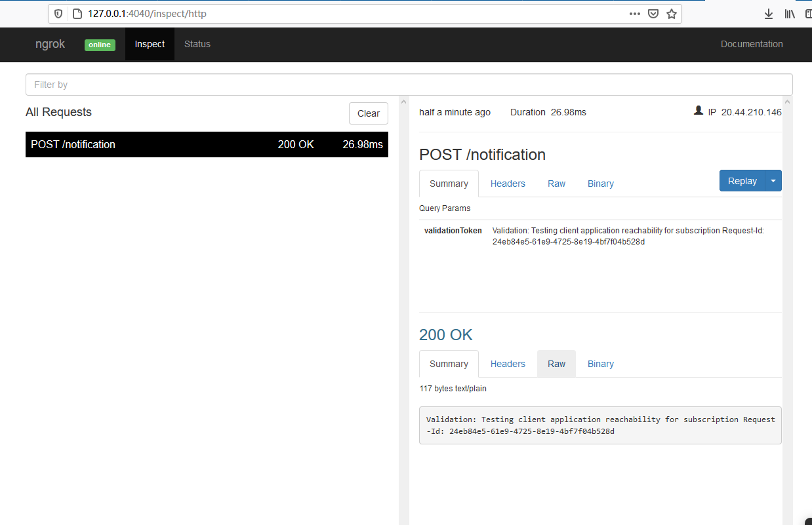Open response Binary tab under 200 OK
This screenshot has height=525, width=812.
(601, 364)
